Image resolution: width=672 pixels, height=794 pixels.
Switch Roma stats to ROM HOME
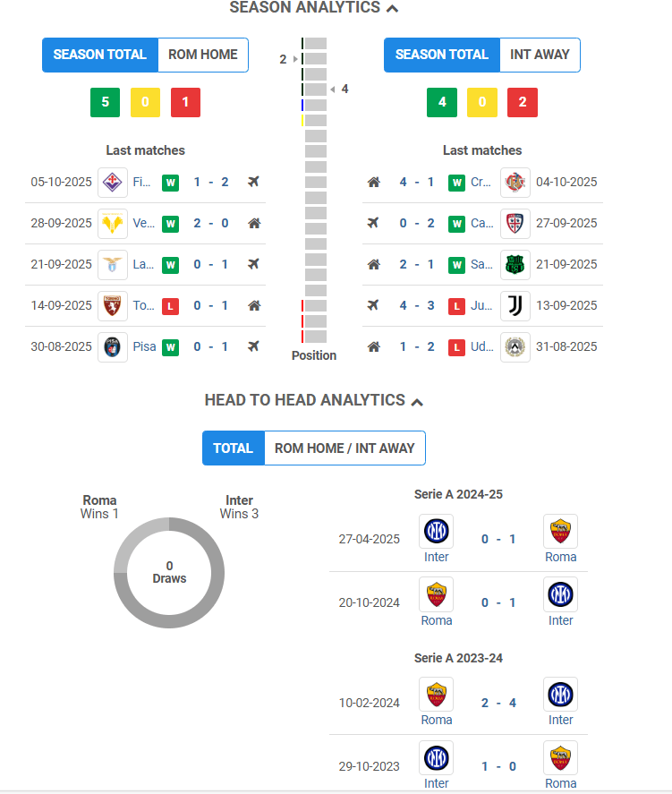point(203,55)
